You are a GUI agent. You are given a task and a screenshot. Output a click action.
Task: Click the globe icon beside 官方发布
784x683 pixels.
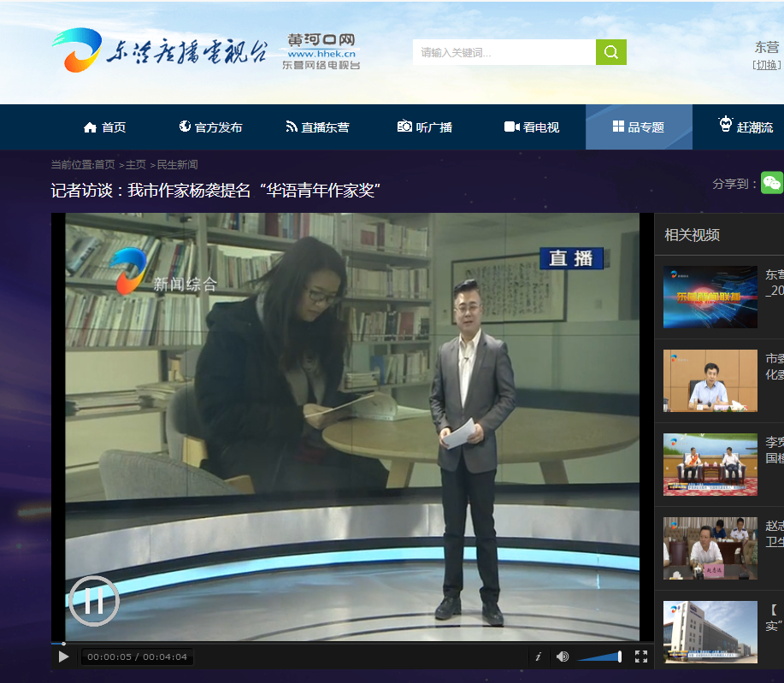coord(185,126)
